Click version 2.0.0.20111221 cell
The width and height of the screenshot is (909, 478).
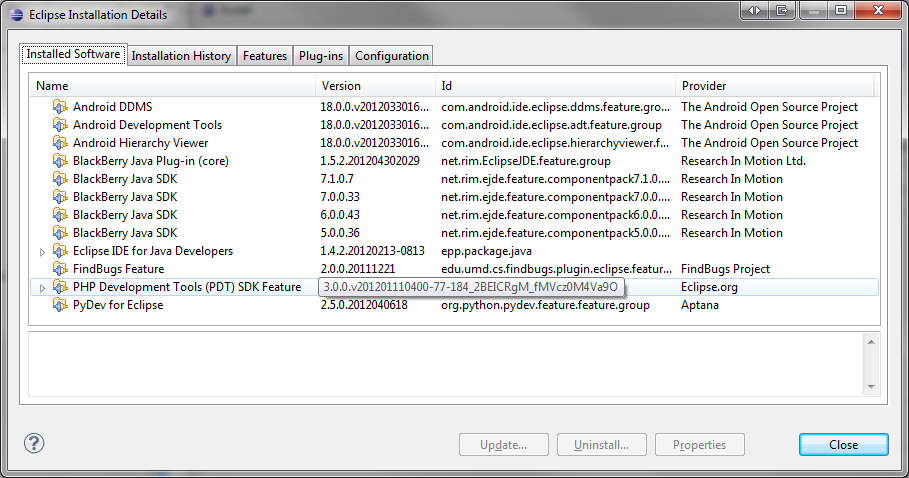[358, 268]
